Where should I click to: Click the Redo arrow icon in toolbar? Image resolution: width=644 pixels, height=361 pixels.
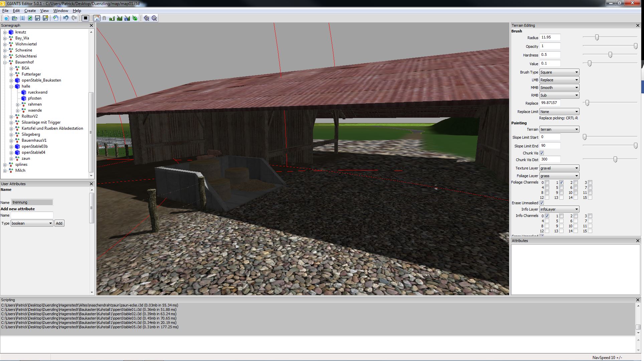[74, 18]
